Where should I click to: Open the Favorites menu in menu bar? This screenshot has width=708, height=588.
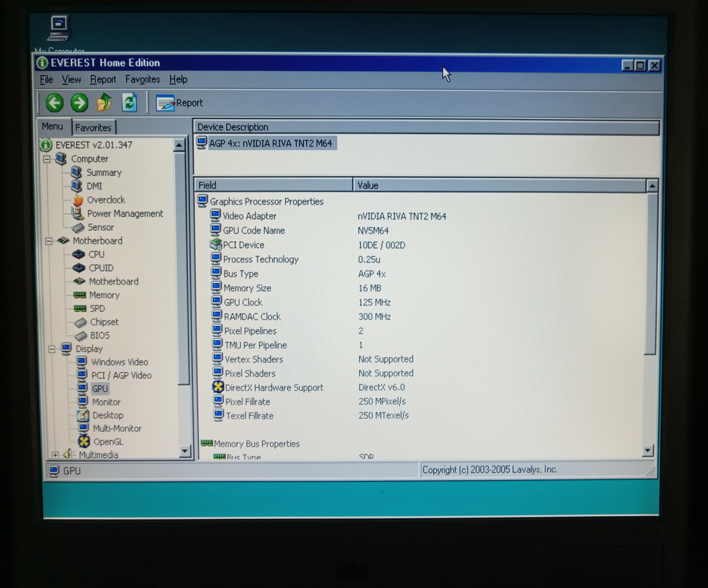(x=142, y=80)
